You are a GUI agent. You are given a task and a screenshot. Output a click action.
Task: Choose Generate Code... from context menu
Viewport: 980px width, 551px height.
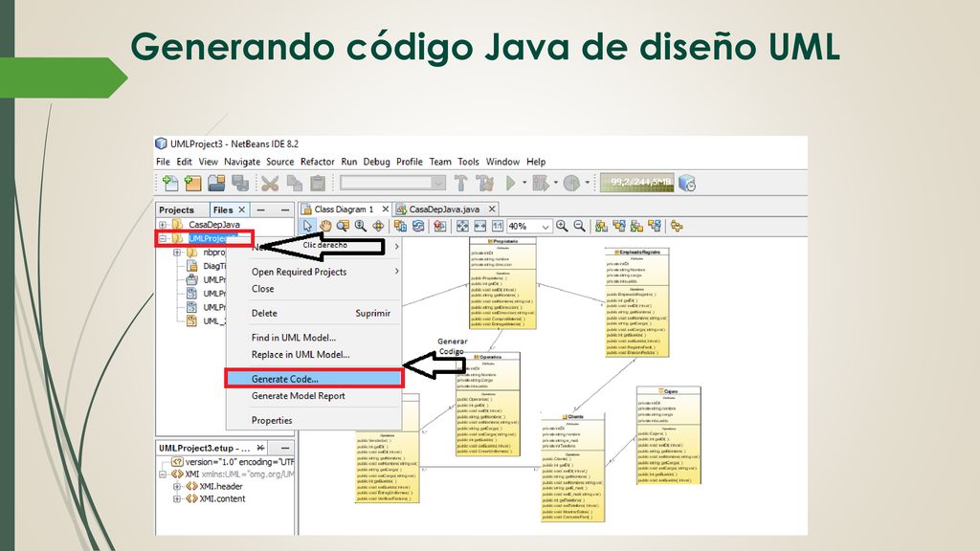pos(314,379)
